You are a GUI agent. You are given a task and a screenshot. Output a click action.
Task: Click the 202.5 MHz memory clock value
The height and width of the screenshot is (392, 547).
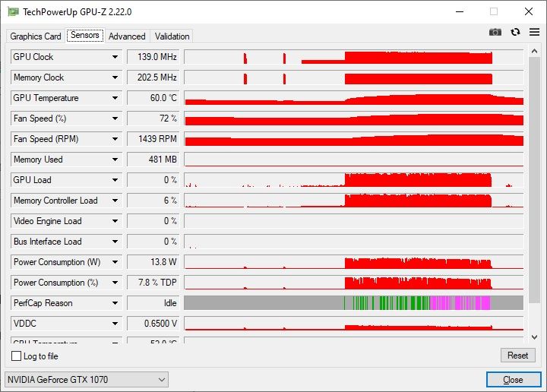point(153,77)
